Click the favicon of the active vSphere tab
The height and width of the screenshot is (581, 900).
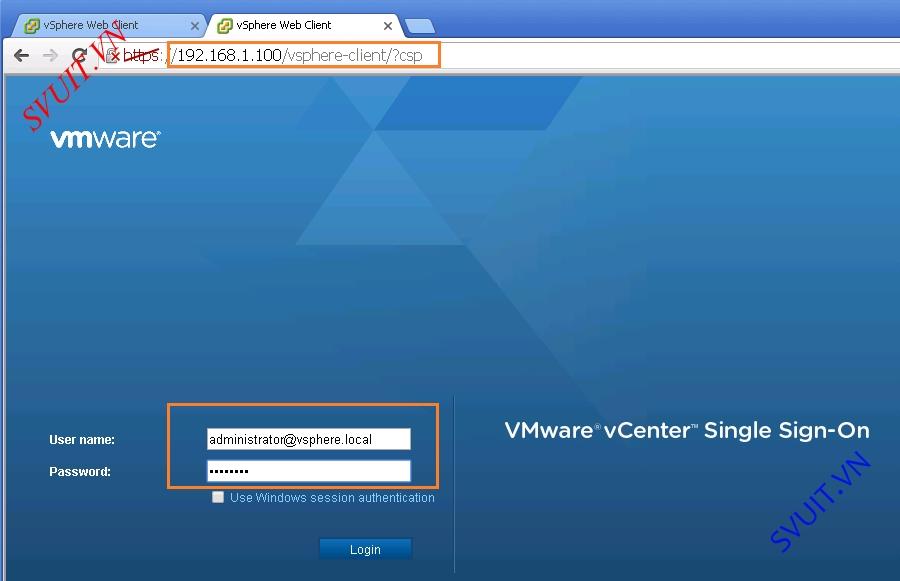pos(225,25)
